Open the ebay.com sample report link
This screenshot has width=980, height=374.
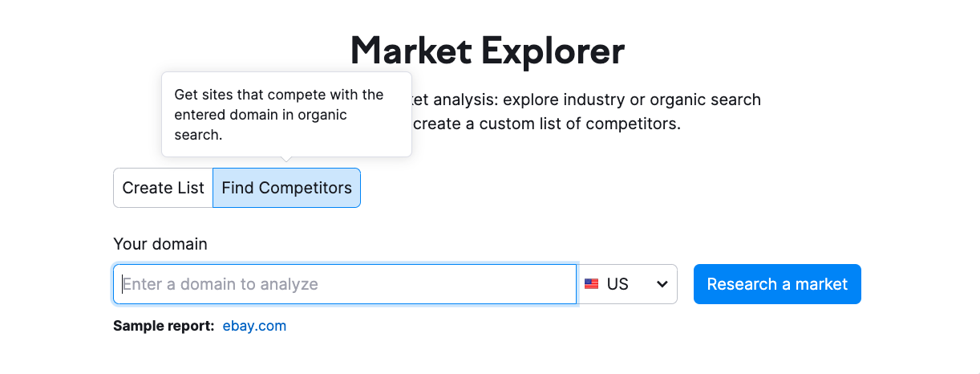coord(254,326)
